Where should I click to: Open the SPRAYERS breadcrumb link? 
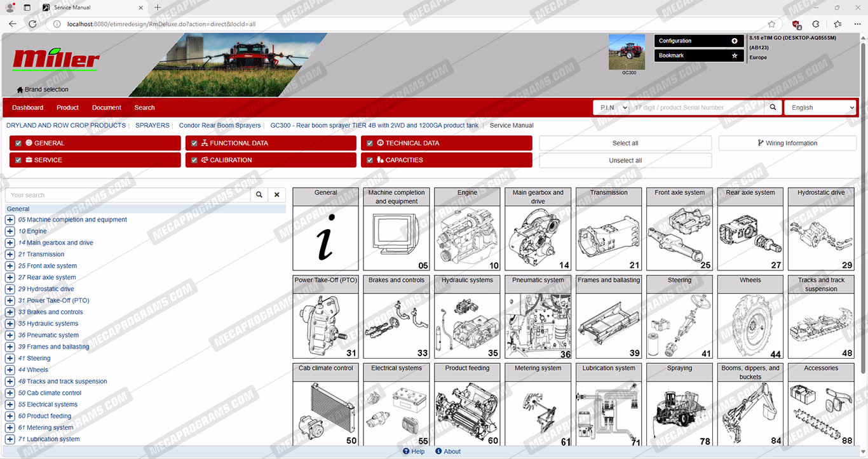[153, 126]
